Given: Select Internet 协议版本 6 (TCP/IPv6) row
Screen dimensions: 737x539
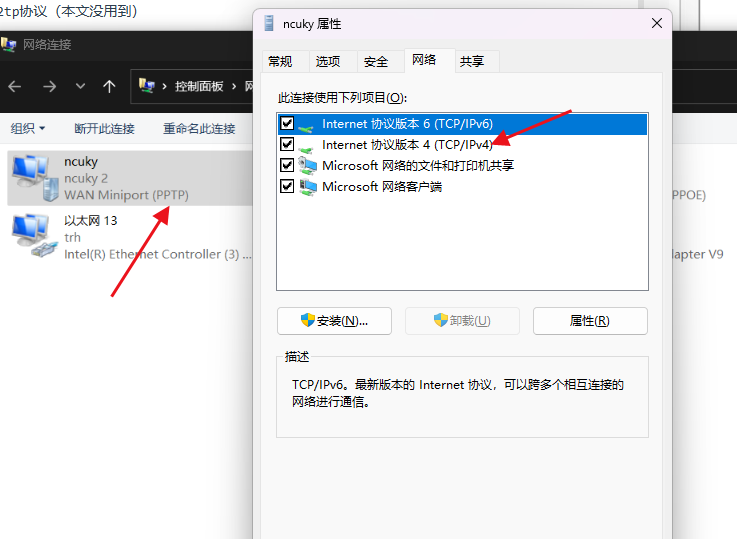Looking at the screenshot, I should pos(462,124).
